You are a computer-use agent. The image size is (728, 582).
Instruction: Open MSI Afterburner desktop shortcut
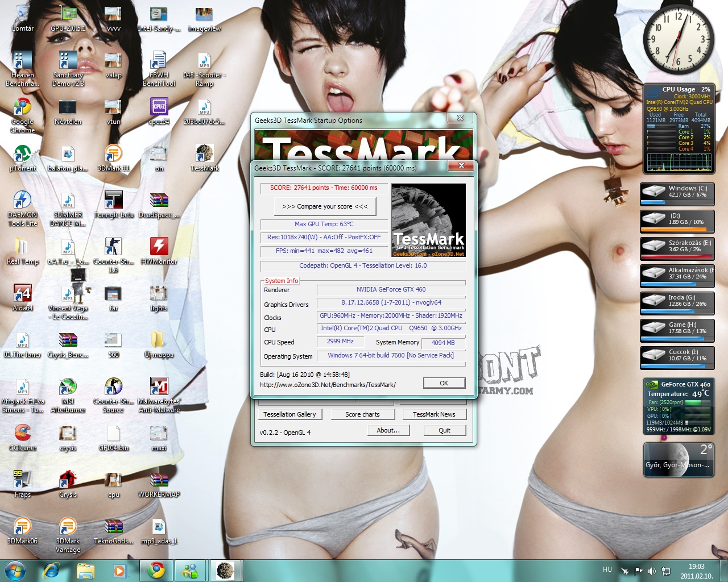pos(68,395)
